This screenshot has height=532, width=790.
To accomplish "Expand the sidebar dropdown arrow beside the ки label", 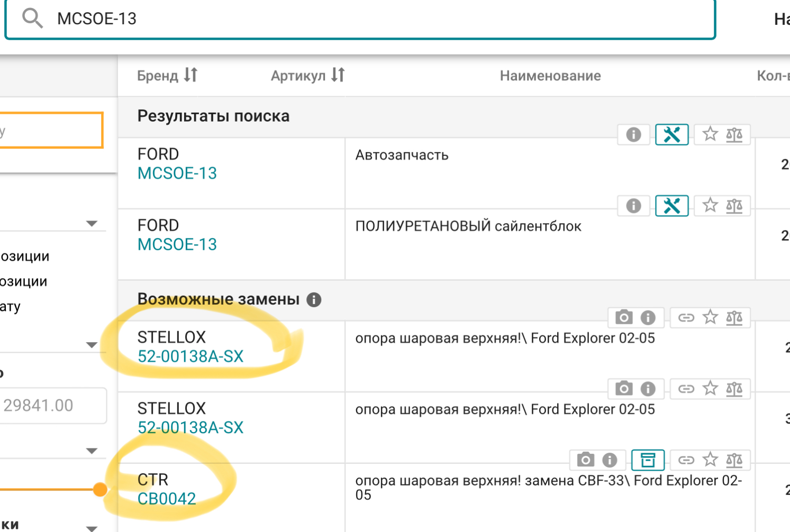I will click(92, 528).
